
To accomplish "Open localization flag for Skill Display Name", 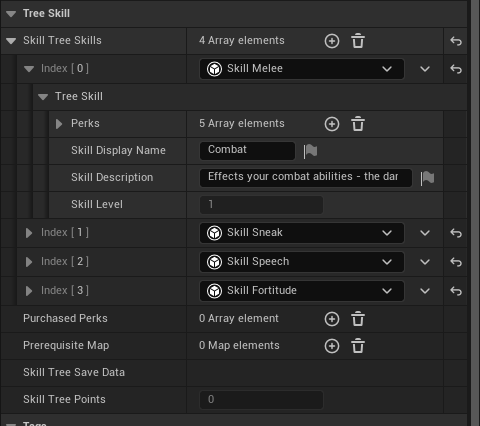I will click(x=310, y=151).
